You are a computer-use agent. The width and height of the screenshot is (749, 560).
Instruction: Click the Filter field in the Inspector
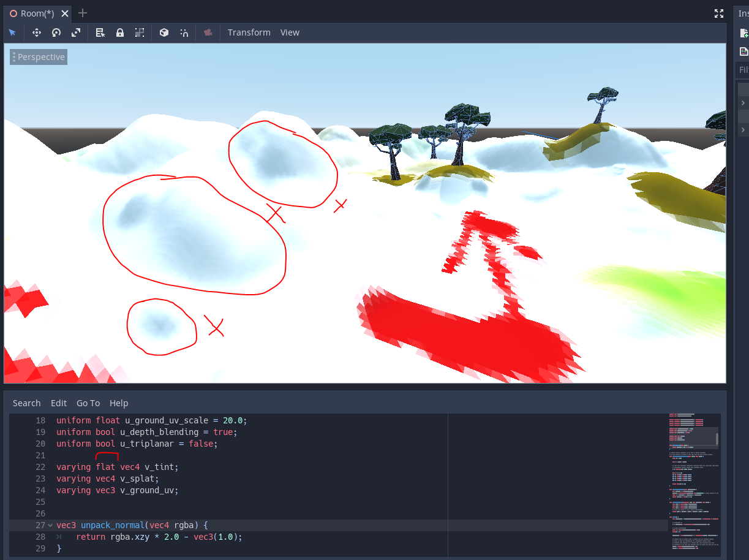pos(743,69)
